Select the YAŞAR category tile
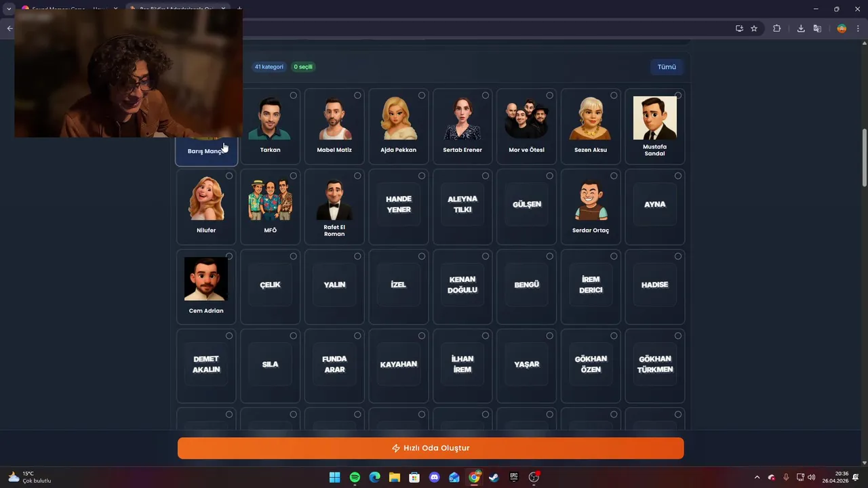The width and height of the screenshot is (868, 488). pyautogui.click(x=527, y=366)
